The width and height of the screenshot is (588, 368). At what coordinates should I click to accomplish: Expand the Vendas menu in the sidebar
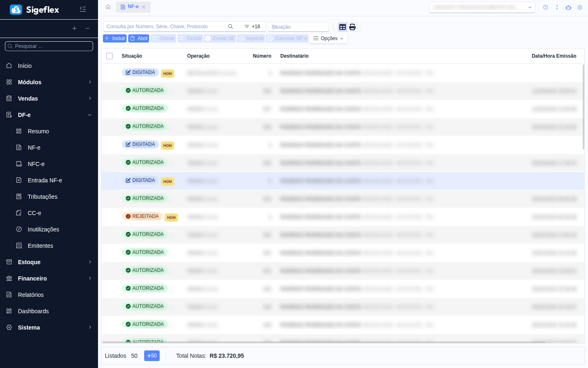[49, 99]
